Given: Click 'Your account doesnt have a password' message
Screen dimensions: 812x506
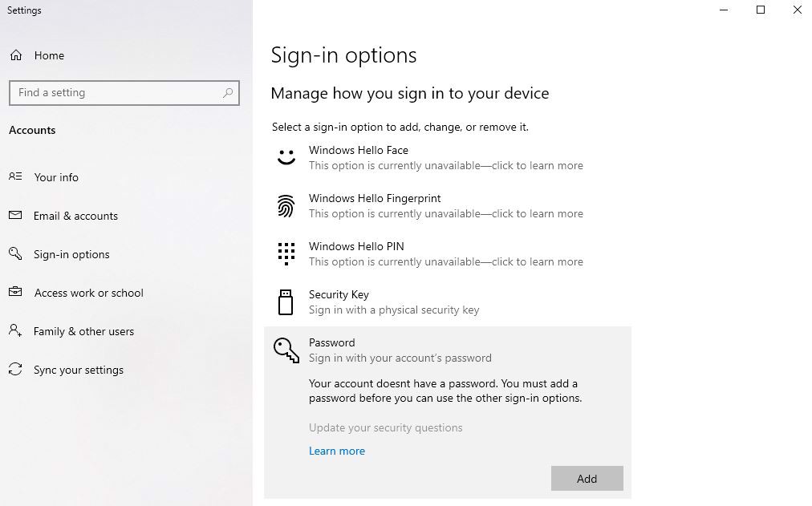Looking at the screenshot, I should coord(445,391).
